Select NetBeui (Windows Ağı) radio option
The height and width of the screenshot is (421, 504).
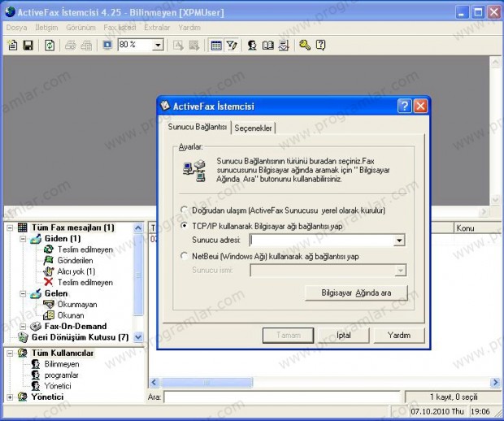[x=185, y=256]
